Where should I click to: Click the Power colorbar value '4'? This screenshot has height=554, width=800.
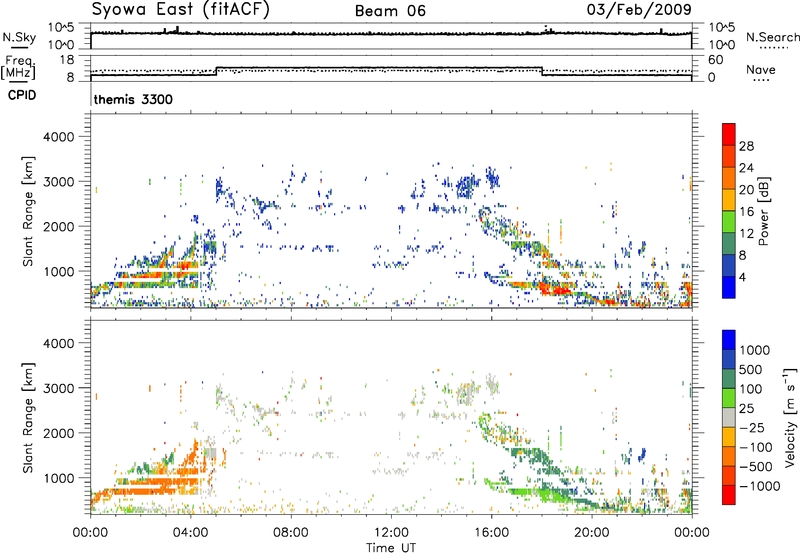[742, 277]
